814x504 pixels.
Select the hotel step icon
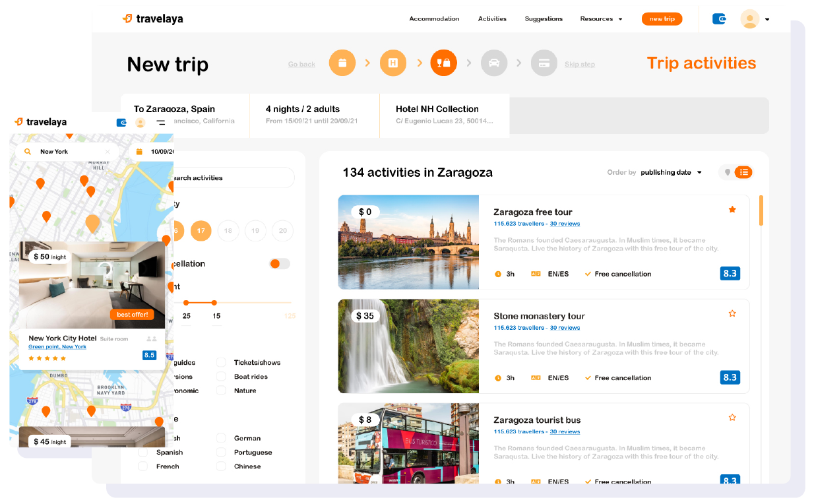click(x=393, y=63)
